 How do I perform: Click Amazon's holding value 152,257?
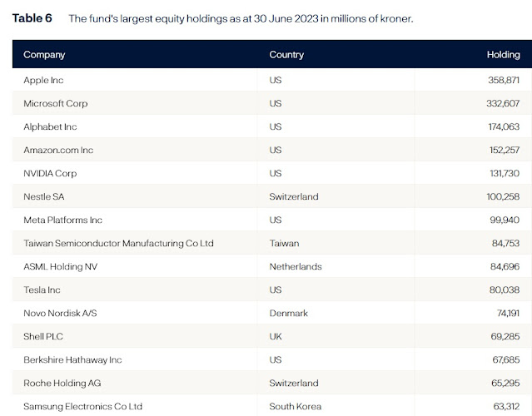pyautogui.click(x=505, y=150)
